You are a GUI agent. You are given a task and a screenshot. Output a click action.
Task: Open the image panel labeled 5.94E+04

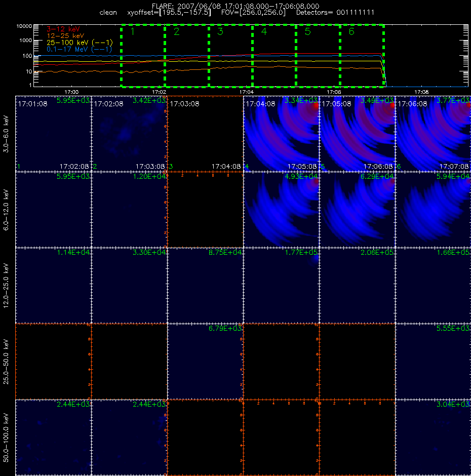[x=433, y=210]
